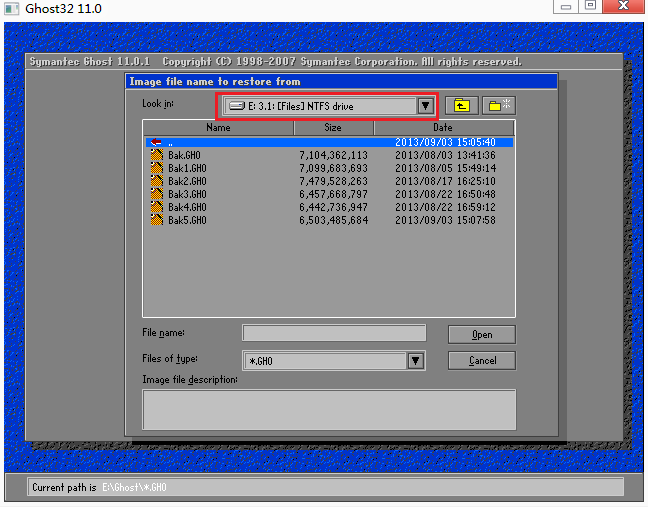The image size is (648, 507).
Task: Click the Ghost32 title bar app icon
Action: pos(11,9)
